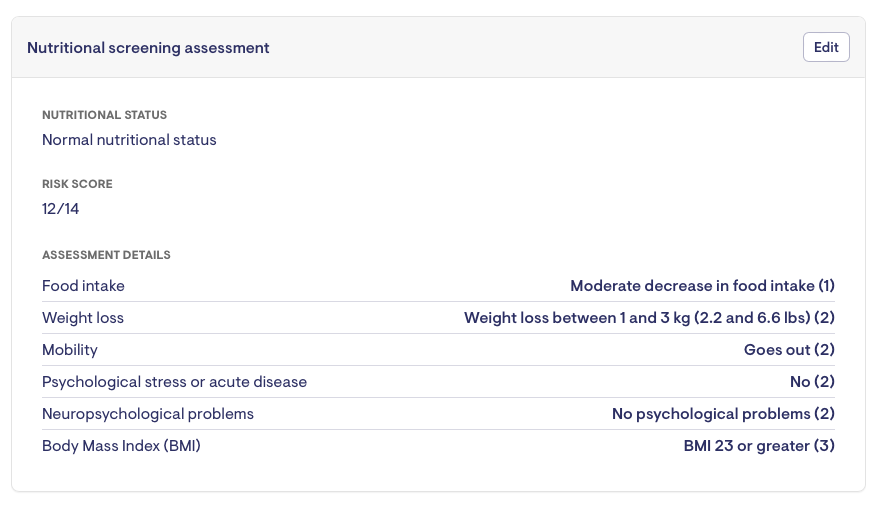This screenshot has width=885, height=513.
Task: Click the Edit button
Action: 826,47
